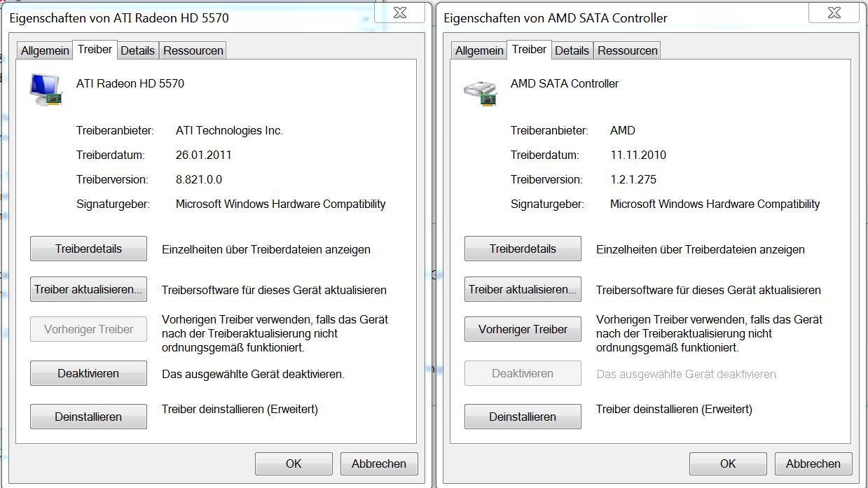Click driver date 11.11.2010
Screen dimensions: 868x488
(638, 155)
